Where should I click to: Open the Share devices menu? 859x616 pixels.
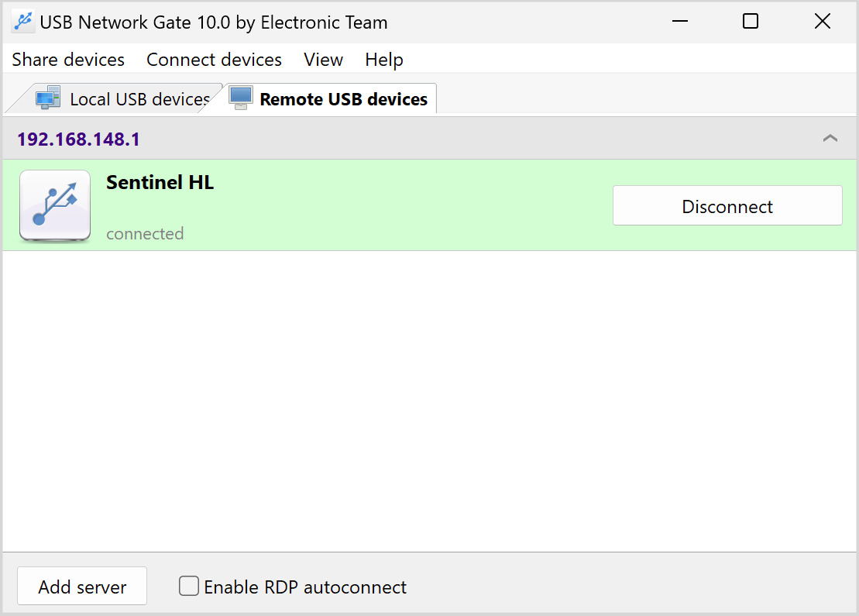(68, 60)
